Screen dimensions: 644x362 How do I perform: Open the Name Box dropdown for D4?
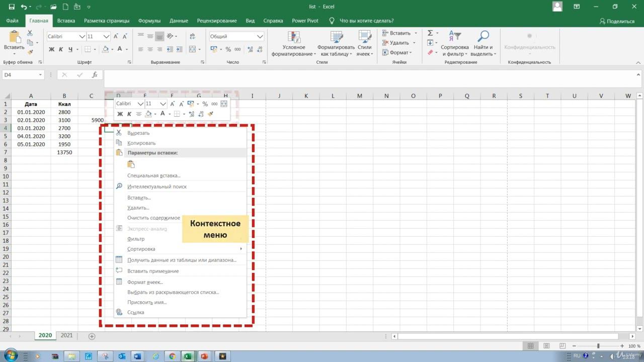coord(40,75)
